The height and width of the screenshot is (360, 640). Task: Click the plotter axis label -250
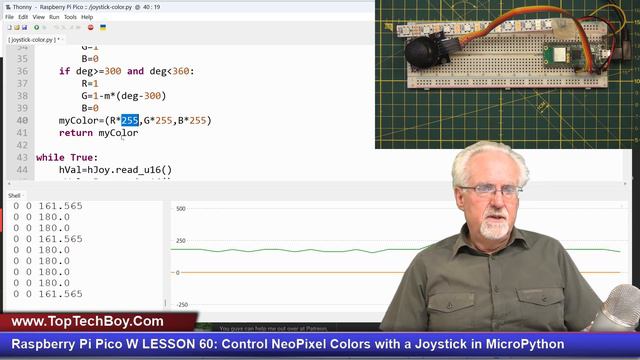click(x=182, y=304)
